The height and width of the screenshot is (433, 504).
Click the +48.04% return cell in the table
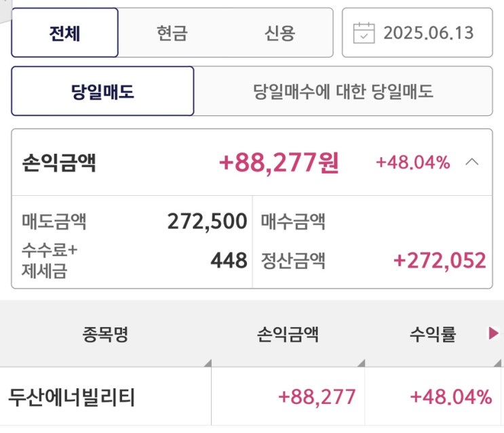tap(451, 397)
